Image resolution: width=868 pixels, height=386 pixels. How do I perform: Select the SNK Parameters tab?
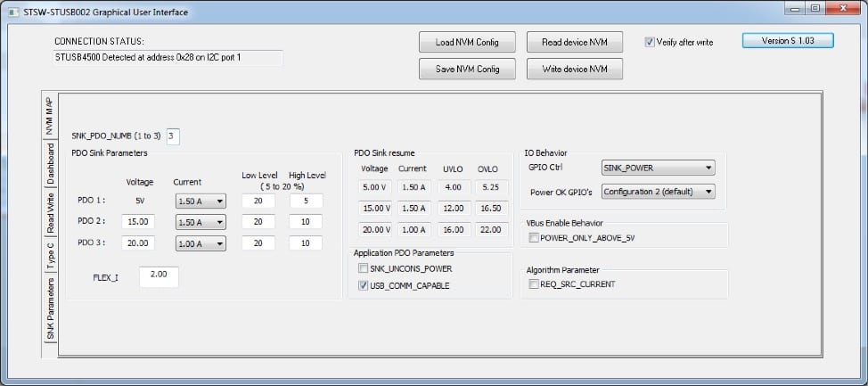51,310
